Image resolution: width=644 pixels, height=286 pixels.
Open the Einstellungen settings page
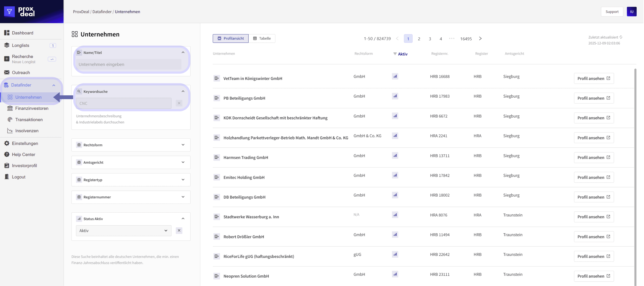click(25, 144)
